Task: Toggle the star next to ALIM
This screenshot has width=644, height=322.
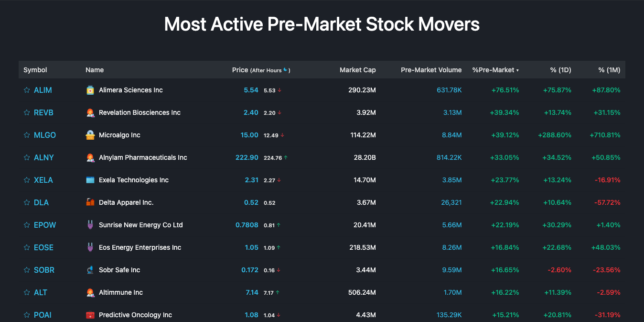Action: pos(27,90)
